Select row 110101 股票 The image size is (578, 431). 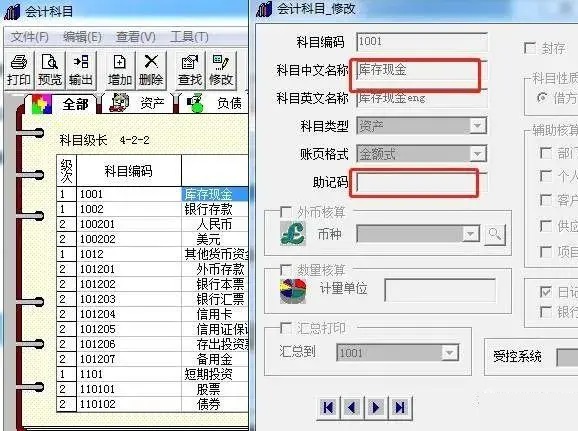(x=152, y=389)
